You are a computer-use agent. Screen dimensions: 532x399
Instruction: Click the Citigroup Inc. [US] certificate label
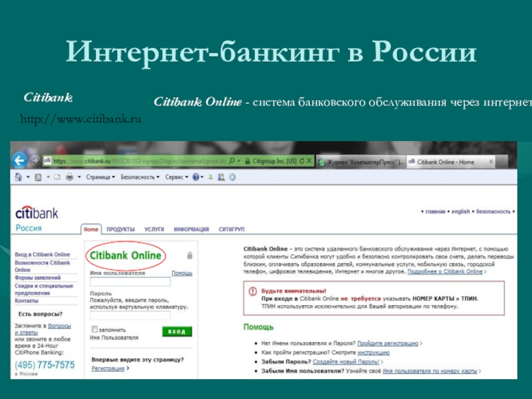(275, 161)
